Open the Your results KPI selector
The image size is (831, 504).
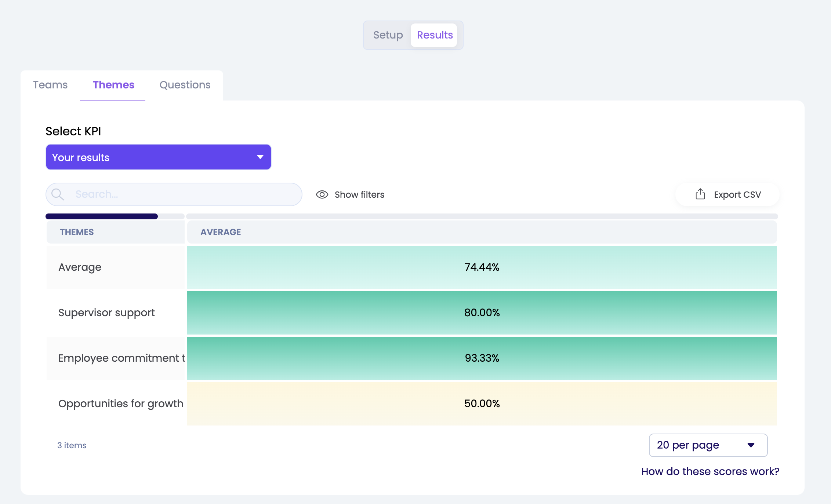coord(158,157)
